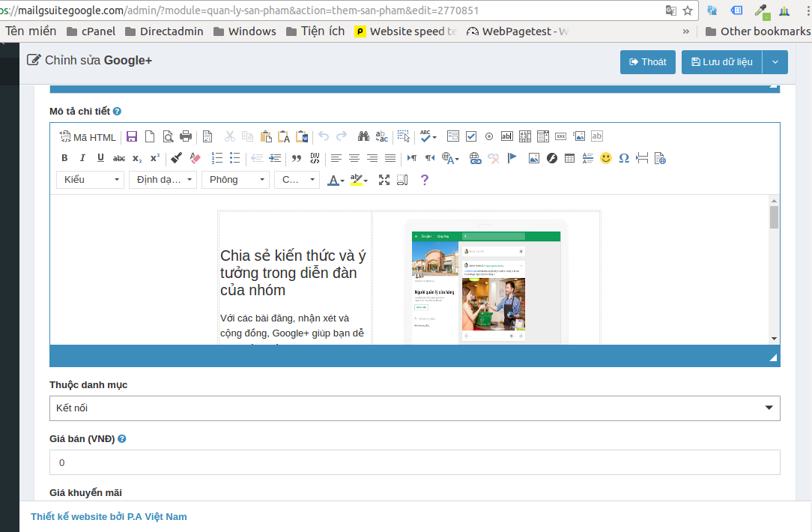Toggle bold formatting
Viewport: 812px width, 532px height.
[x=64, y=158]
